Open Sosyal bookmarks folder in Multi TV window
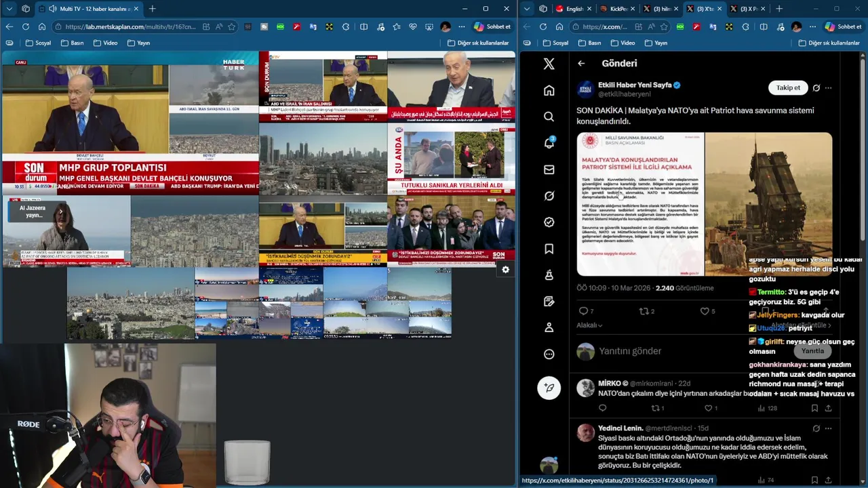Image resolution: width=868 pixels, height=488 pixels. [38, 43]
